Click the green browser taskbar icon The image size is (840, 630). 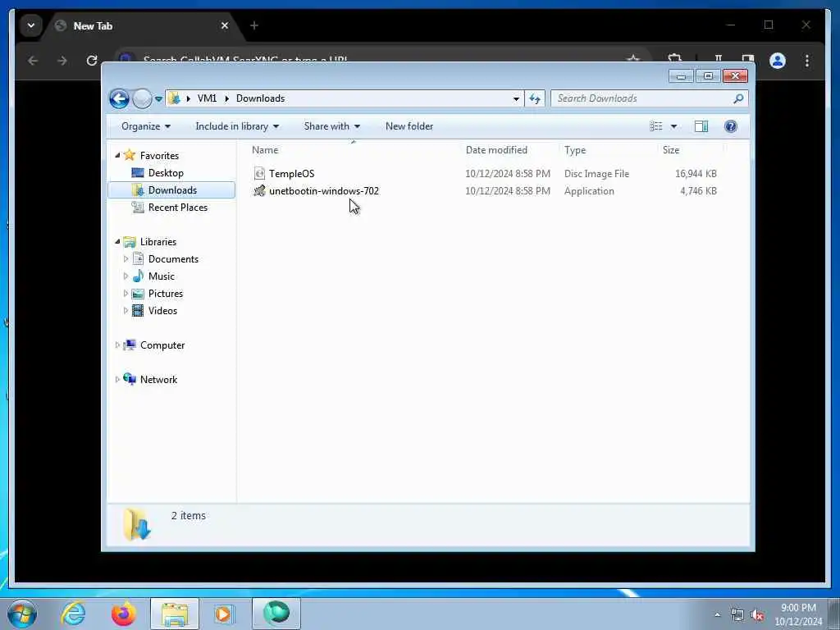coord(276,613)
